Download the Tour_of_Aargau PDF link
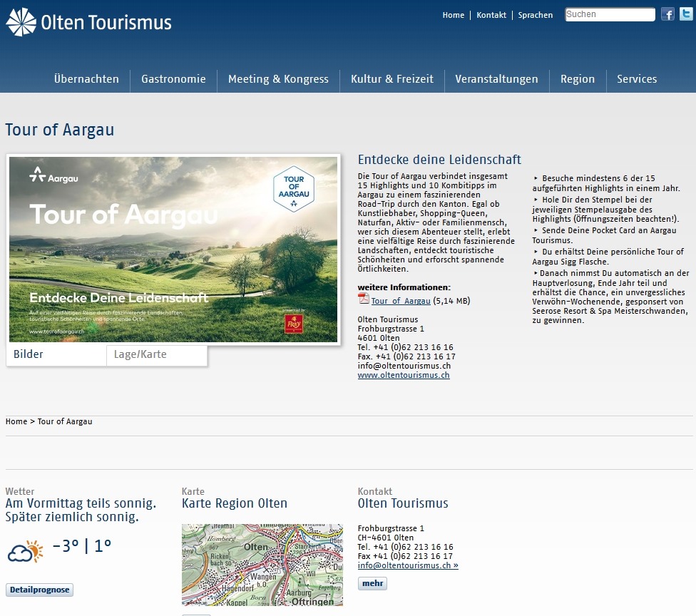 coord(401,301)
